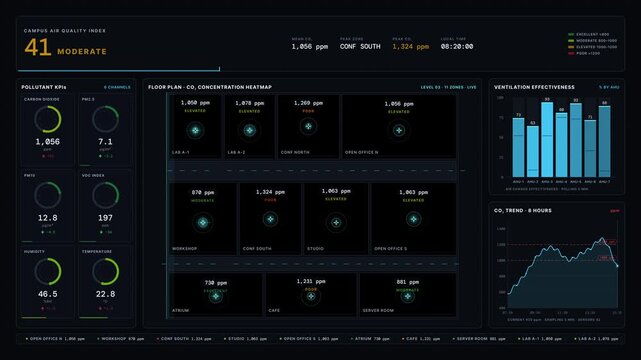
Task: Click the Cafe zone sensor icon
Action: coord(311,296)
